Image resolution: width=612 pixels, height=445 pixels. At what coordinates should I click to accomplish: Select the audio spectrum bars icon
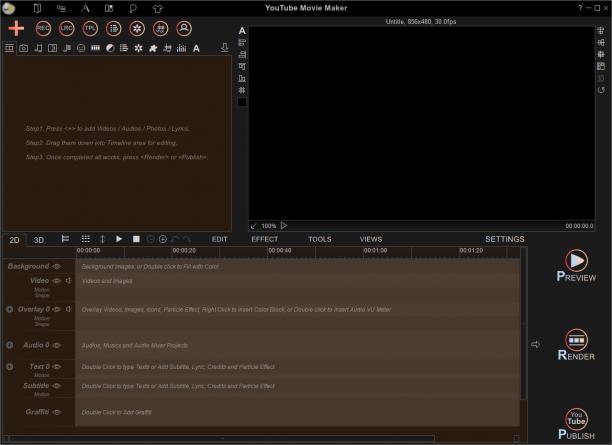tap(181, 48)
